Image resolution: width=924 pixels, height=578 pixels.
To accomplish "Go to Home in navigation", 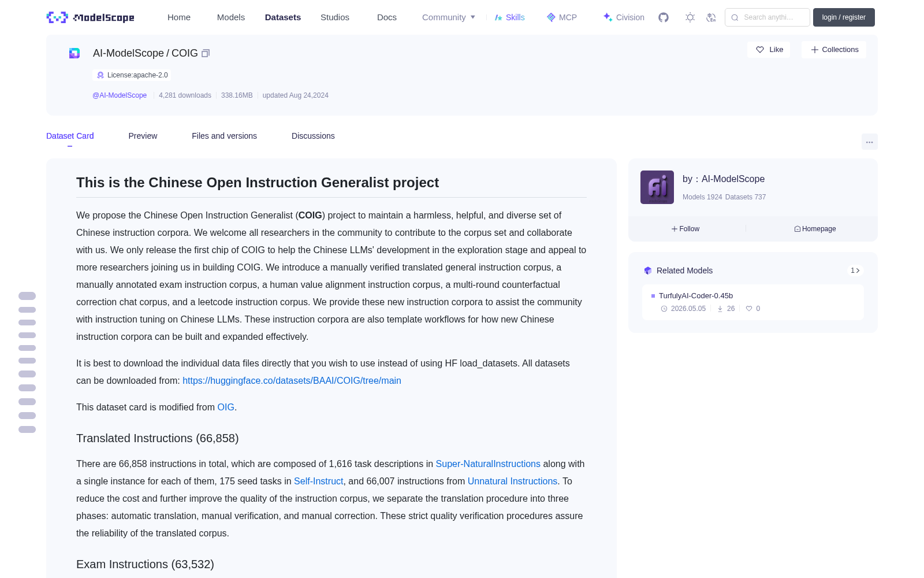I will [179, 17].
